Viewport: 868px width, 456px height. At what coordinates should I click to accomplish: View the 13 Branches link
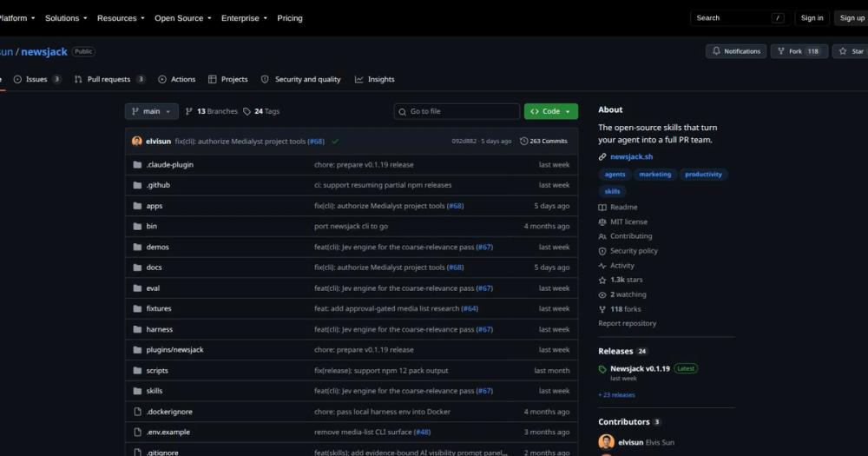point(211,111)
